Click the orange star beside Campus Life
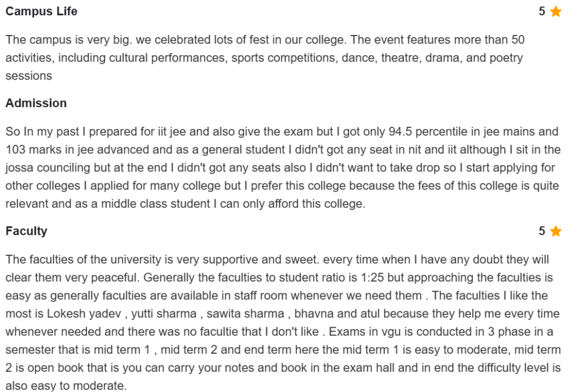The image size is (578, 392). [555, 12]
